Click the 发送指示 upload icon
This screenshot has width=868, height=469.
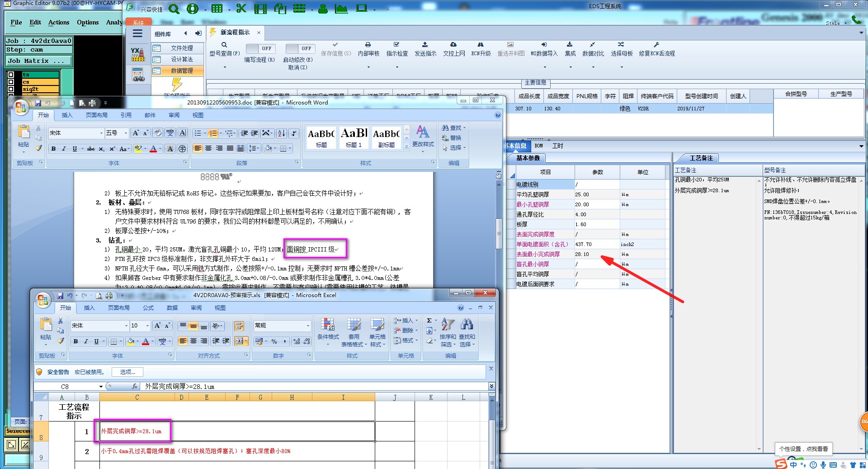click(x=425, y=45)
